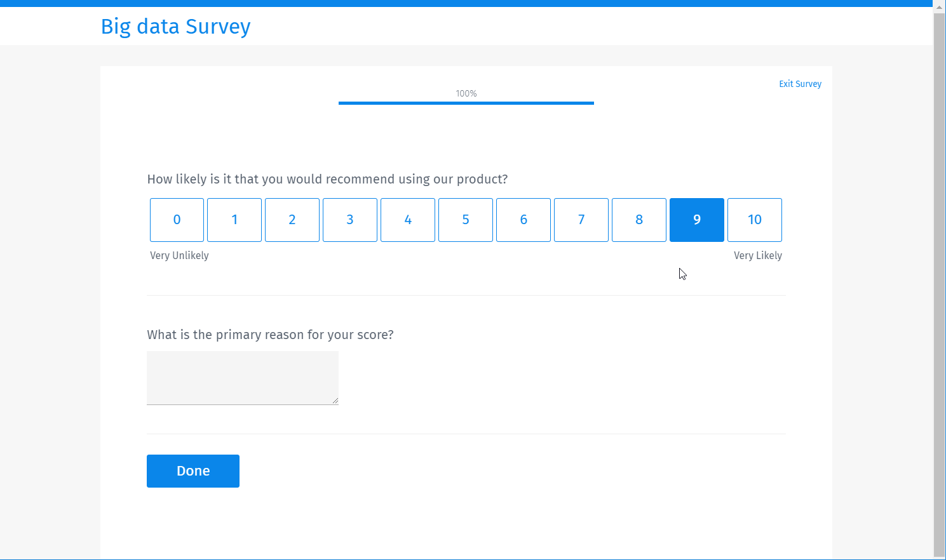The width and height of the screenshot is (946, 560).
Task: Select rating 6 on the scale
Action: pos(524,220)
